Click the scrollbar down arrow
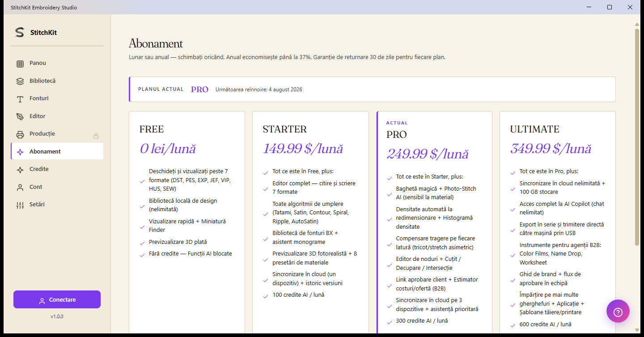Image resolution: width=644 pixels, height=337 pixels. click(x=637, y=330)
